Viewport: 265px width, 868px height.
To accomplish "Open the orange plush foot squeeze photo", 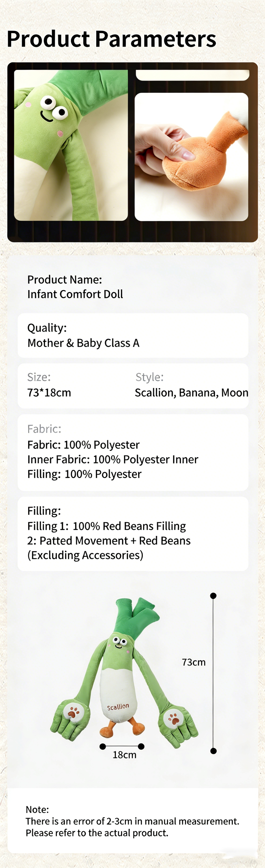I will 191,157.
